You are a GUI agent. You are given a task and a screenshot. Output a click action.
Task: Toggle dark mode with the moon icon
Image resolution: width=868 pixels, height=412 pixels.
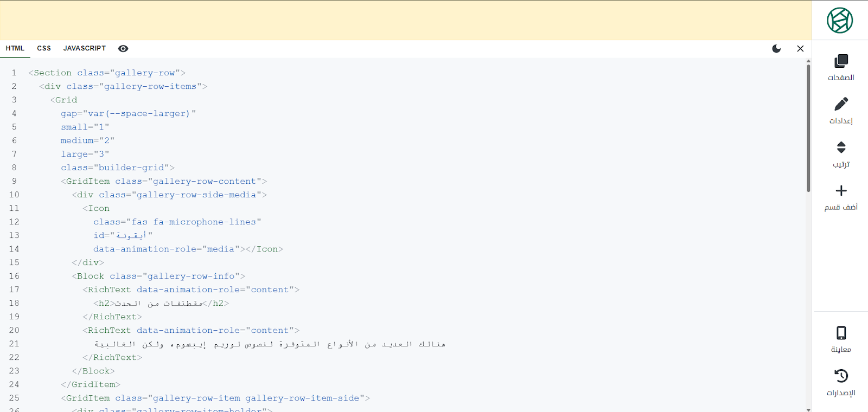pyautogui.click(x=776, y=49)
